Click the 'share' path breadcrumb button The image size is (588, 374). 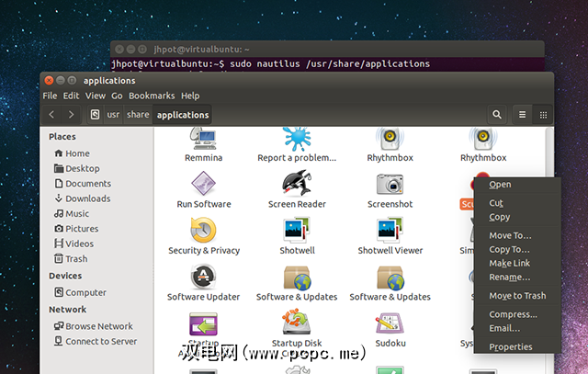(138, 115)
